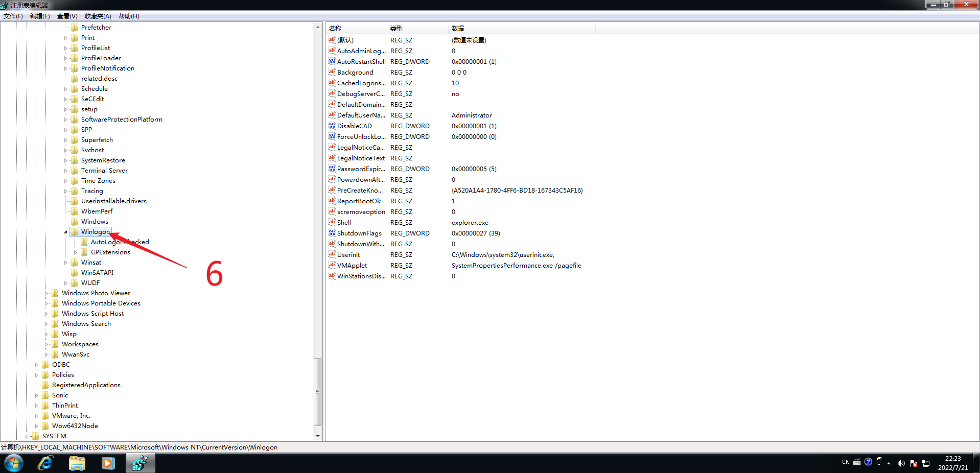Image resolution: width=980 pixels, height=473 pixels.
Task: Click the ForceUnlockLo... DWORD icon
Action: (x=332, y=136)
